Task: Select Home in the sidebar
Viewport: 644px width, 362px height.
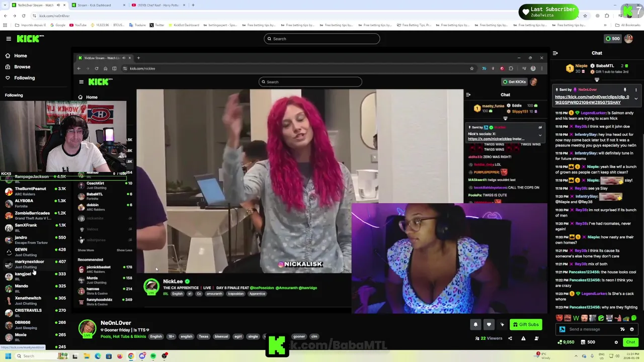Action: [x=16, y=56]
